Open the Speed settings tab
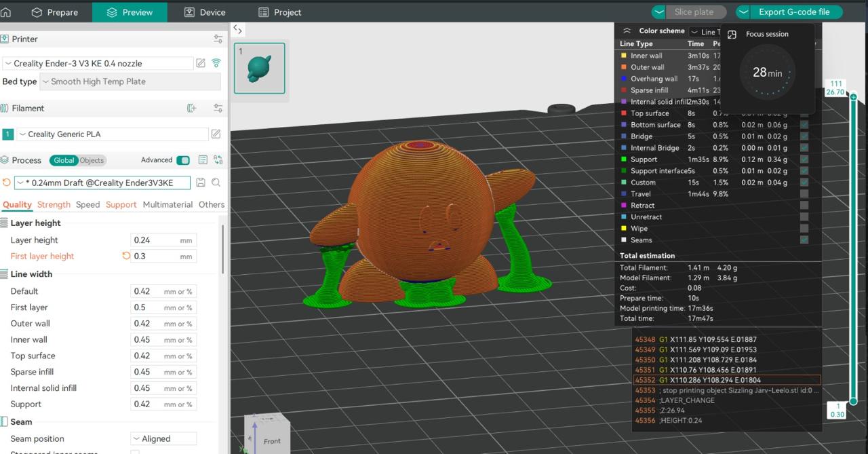 88,204
